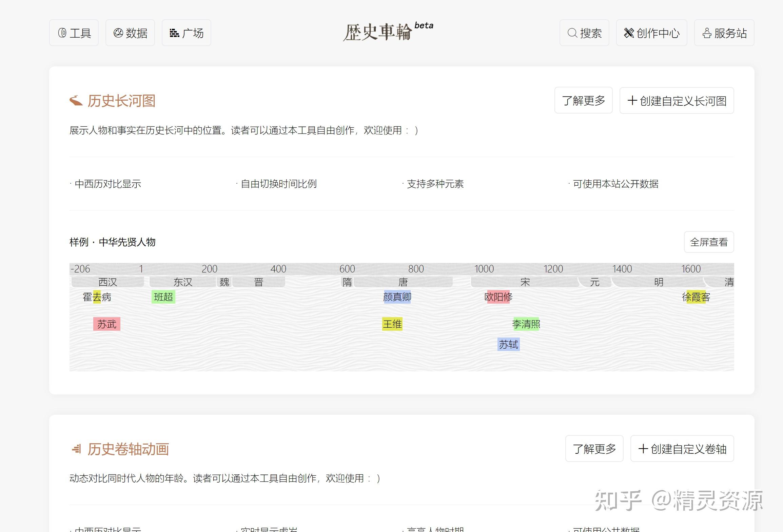The image size is (783, 532).
Task: Click the 搜索 magnifier icon
Action: coord(572,33)
